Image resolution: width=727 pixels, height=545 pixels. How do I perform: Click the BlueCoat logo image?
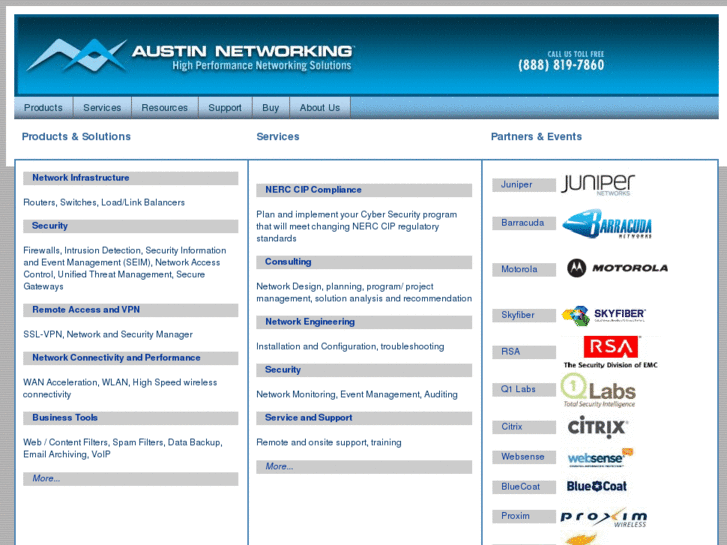597,486
